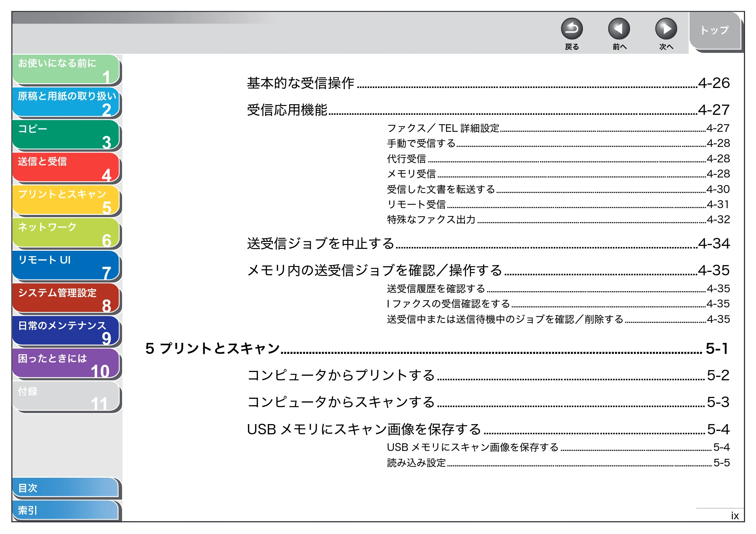Screen dimensions: 756x534
Task: Open 受信した文書を転送する entry
Action: 558,189
